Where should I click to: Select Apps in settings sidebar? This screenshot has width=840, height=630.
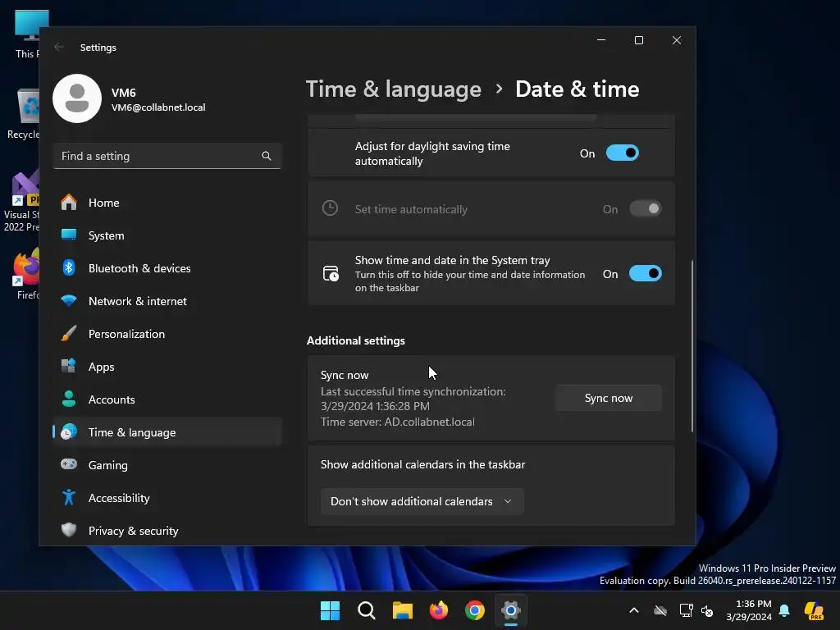click(x=167, y=367)
